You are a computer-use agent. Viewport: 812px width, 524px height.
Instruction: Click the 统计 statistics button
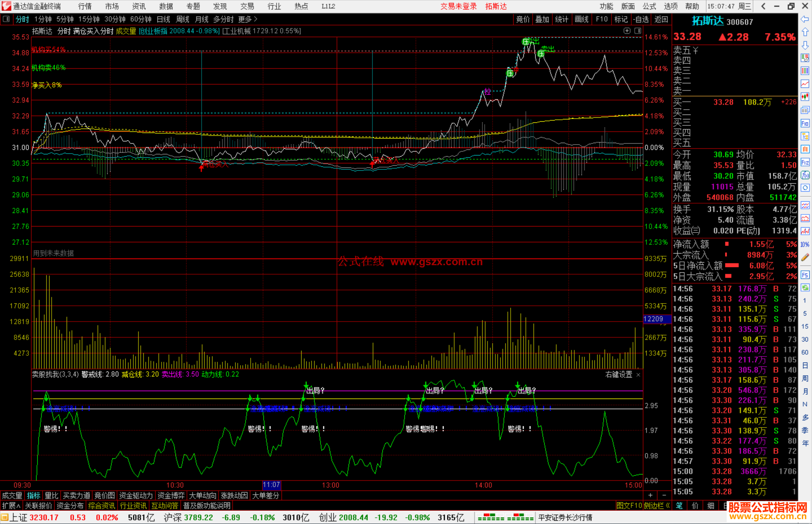[x=562, y=19]
